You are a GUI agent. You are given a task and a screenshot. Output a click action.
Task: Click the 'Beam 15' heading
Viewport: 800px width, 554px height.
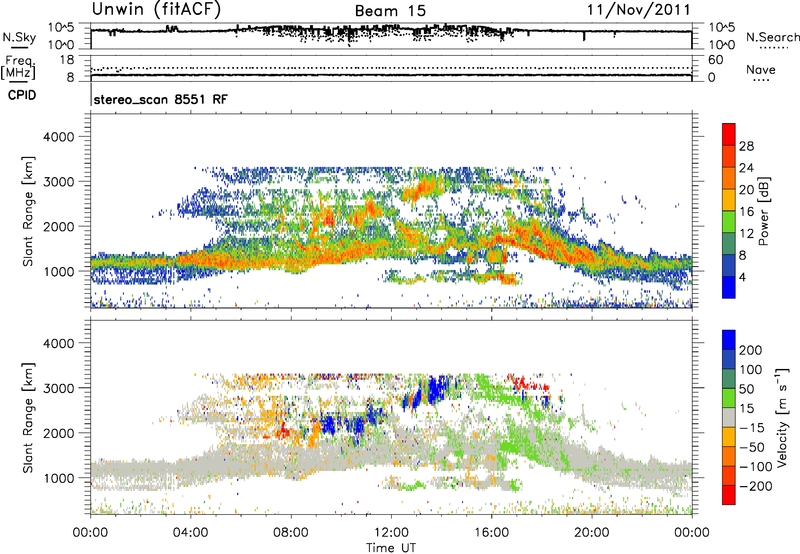pos(390,11)
